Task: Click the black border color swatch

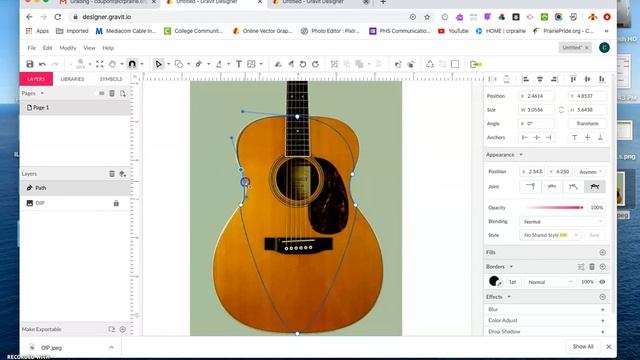Action: 494,281
